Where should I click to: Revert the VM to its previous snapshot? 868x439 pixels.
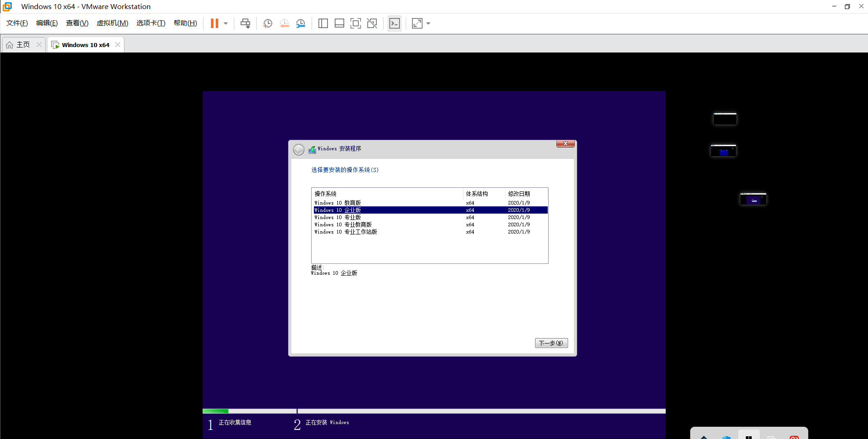pos(284,24)
